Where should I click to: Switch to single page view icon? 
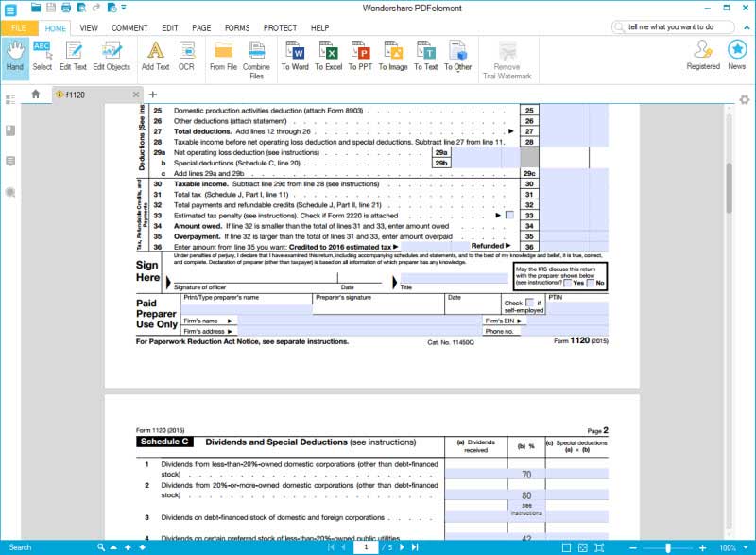pos(566,547)
